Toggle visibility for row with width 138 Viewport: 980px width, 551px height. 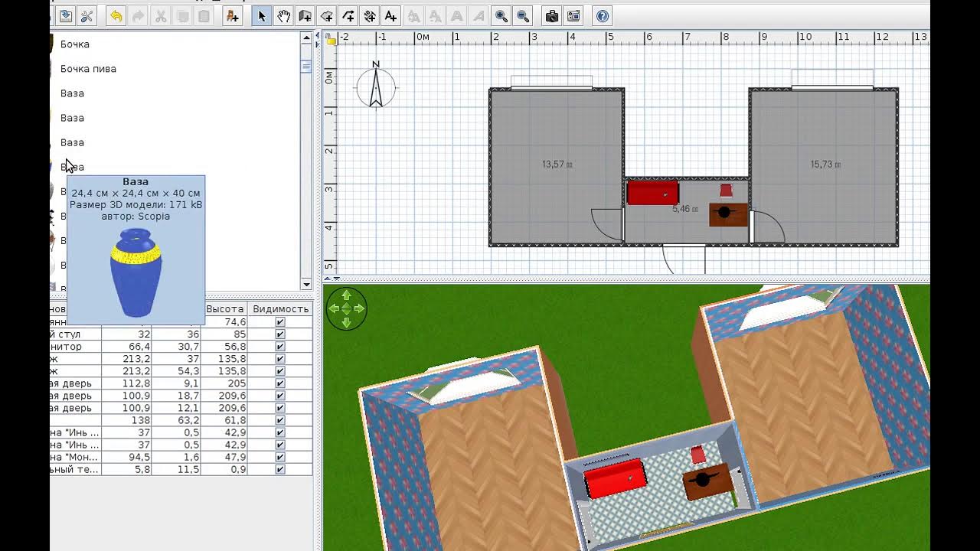click(x=280, y=420)
